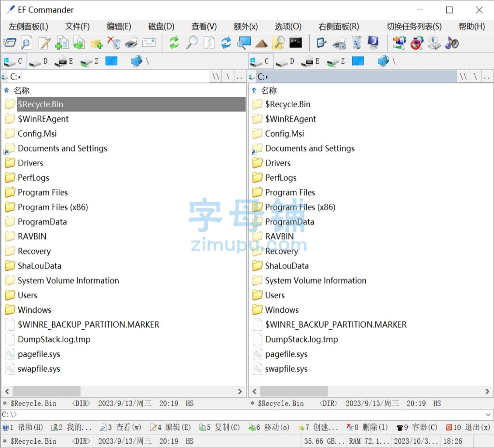This screenshot has height=448, width=494.
Task: Click the disk information icon
Action: (434, 43)
